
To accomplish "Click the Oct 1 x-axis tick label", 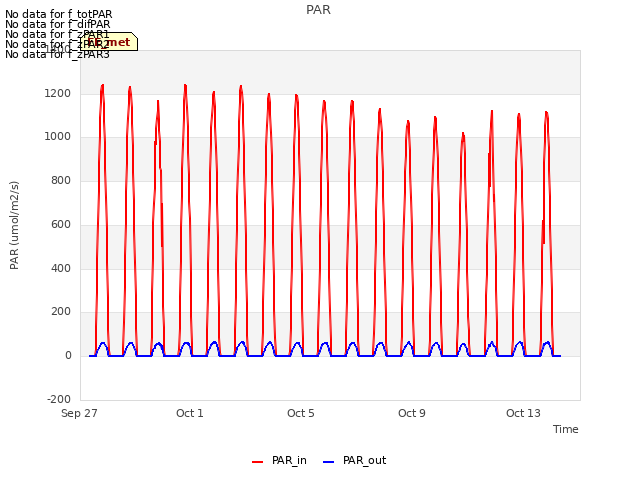I will 190,413.
